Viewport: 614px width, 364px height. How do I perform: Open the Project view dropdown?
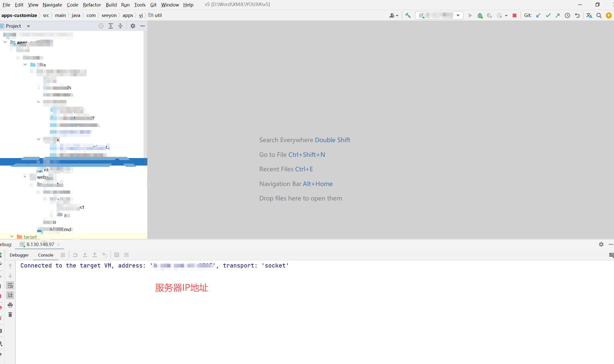[x=28, y=26]
